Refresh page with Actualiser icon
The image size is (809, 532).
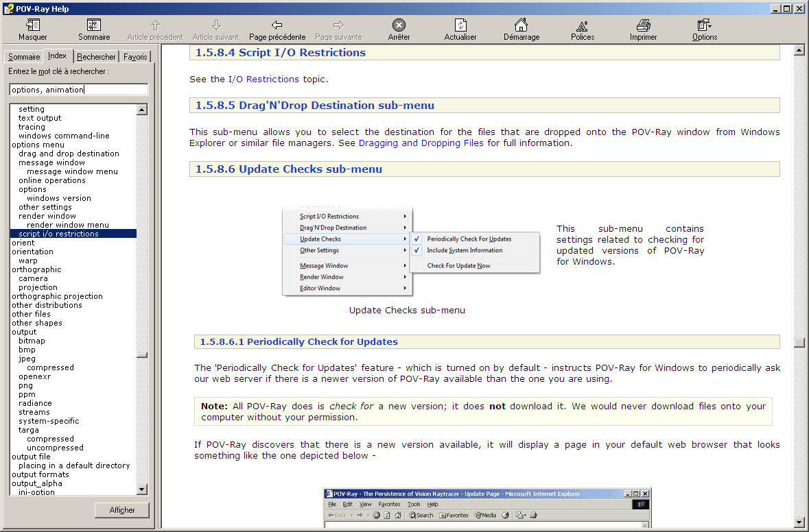point(460,26)
